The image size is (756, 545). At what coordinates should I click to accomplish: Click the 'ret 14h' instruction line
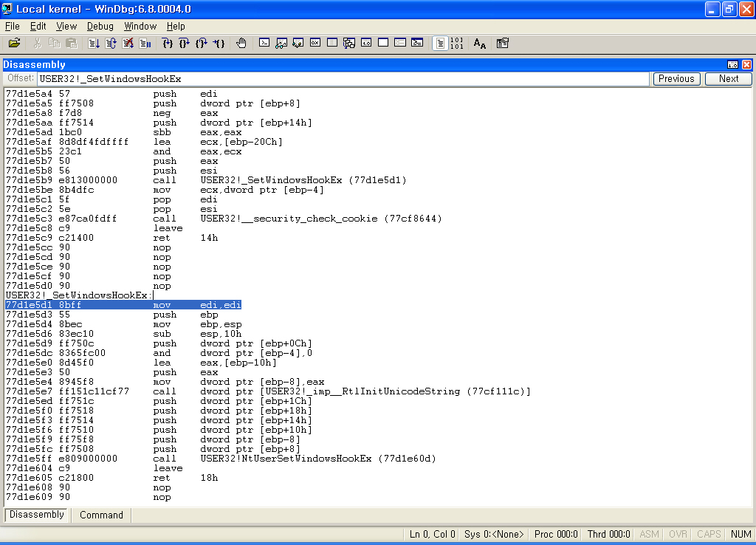tap(112, 238)
